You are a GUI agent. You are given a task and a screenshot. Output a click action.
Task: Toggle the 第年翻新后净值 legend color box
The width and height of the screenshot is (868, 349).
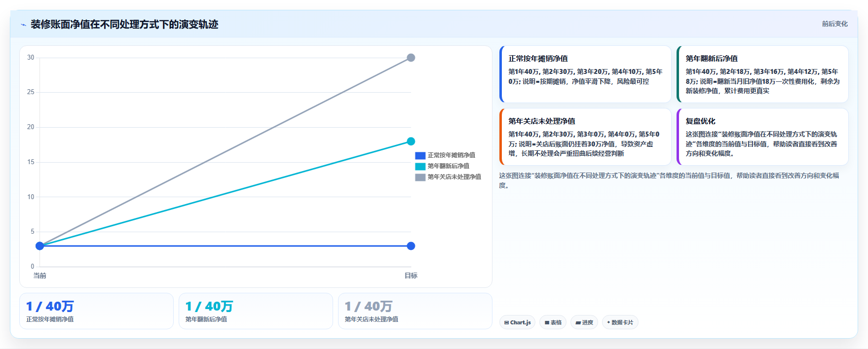point(420,166)
